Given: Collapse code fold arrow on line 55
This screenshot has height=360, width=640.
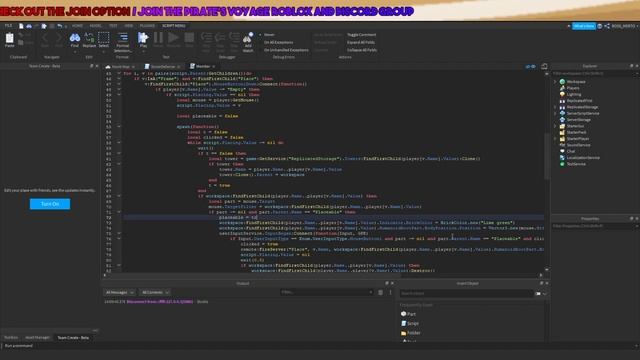Looking at the screenshot, I should [119, 127].
